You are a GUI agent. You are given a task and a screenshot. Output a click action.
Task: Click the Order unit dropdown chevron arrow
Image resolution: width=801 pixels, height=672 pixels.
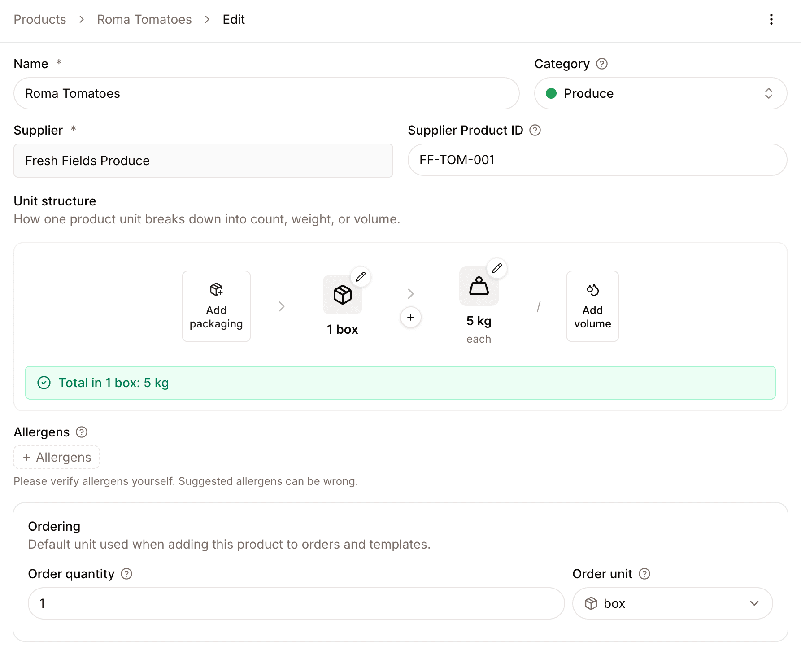(754, 603)
